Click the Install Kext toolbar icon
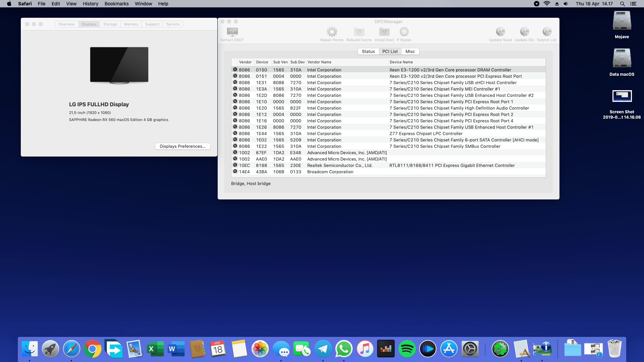Screen dimensions: 644x362 coord(384,32)
